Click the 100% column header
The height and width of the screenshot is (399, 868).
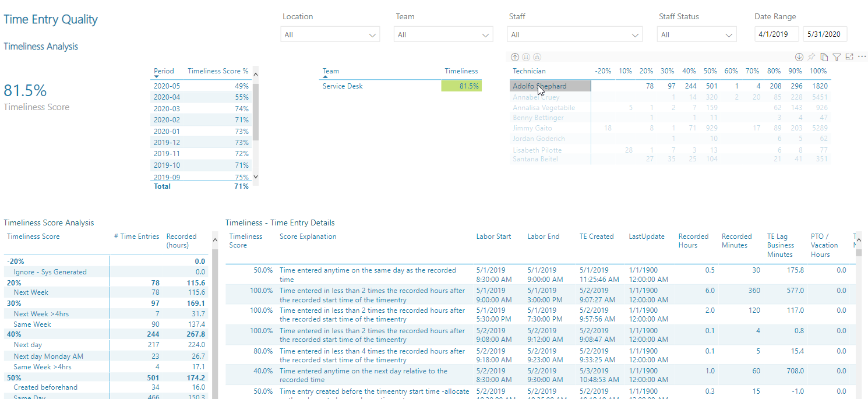pyautogui.click(x=818, y=71)
